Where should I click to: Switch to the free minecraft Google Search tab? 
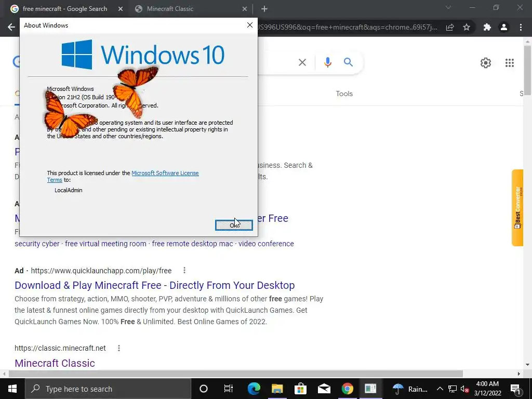coord(65,9)
